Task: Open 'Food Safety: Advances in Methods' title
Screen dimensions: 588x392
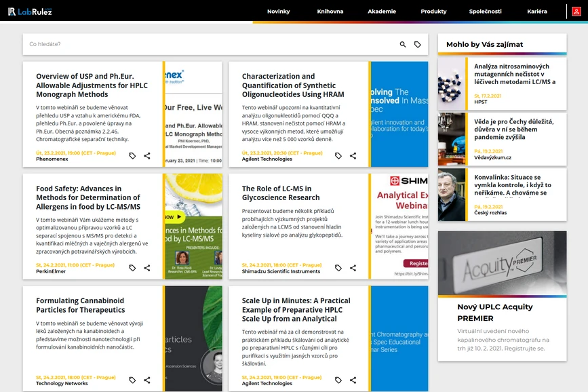Action: [x=88, y=197]
